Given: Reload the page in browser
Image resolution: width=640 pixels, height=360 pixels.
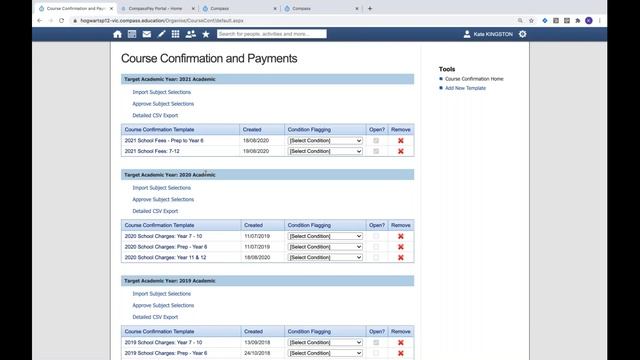Looking at the screenshot, I should (62, 20).
